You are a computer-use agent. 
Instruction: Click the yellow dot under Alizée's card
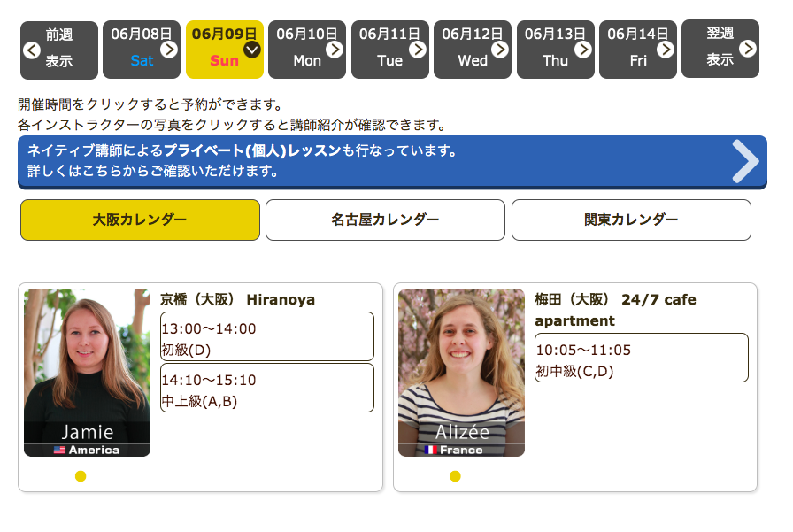(x=455, y=476)
